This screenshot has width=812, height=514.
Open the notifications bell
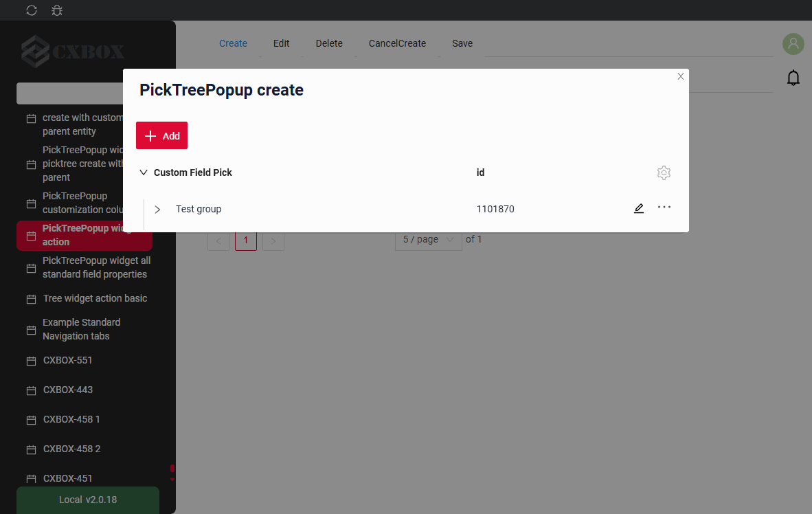793,78
